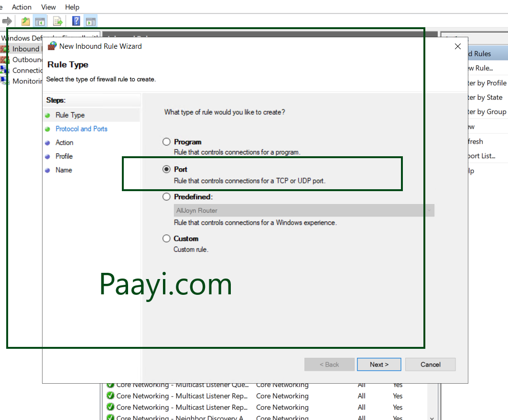Click Multicast Listener Que rule name

pos(183,385)
